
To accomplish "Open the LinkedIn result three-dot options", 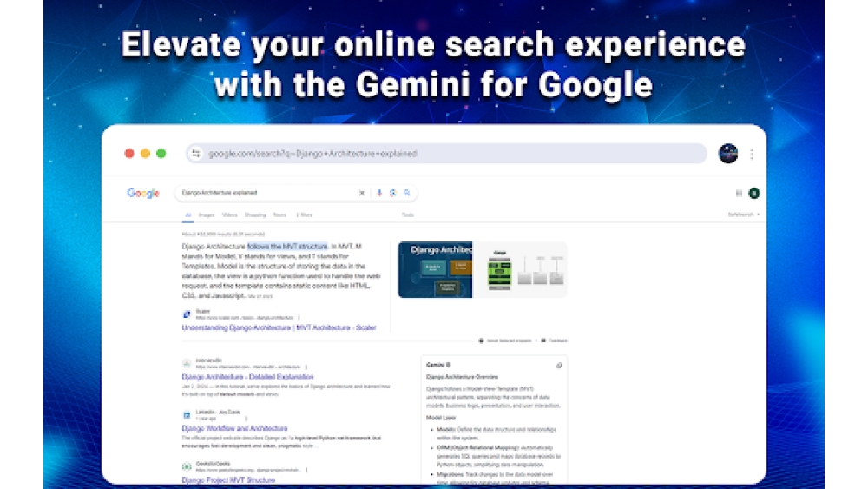I will [246, 419].
